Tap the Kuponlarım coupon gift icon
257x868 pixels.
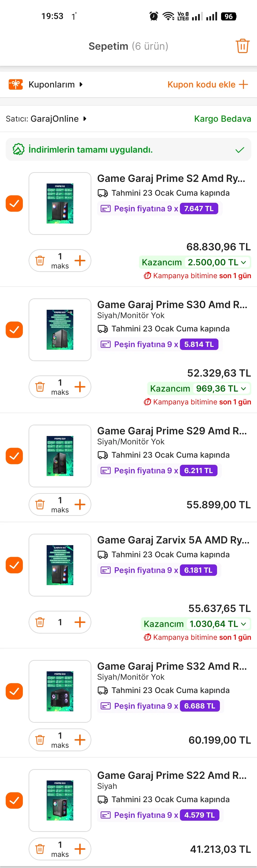click(15, 84)
